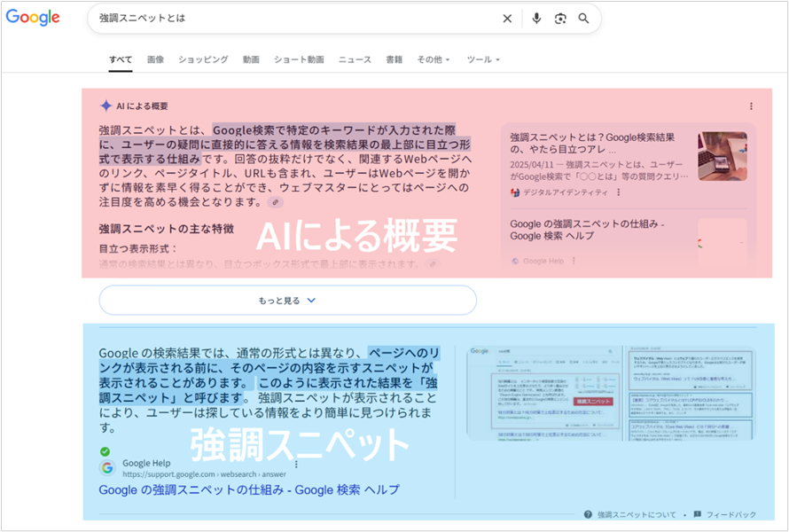Select the すべて tab
The image size is (789, 532).
click(x=121, y=59)
